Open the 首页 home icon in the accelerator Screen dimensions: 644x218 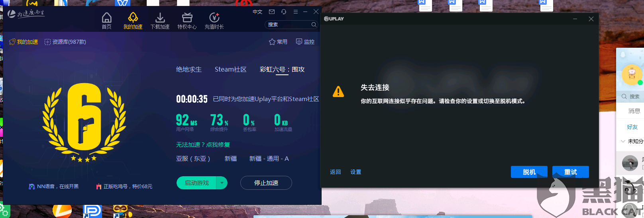point(106,18)
